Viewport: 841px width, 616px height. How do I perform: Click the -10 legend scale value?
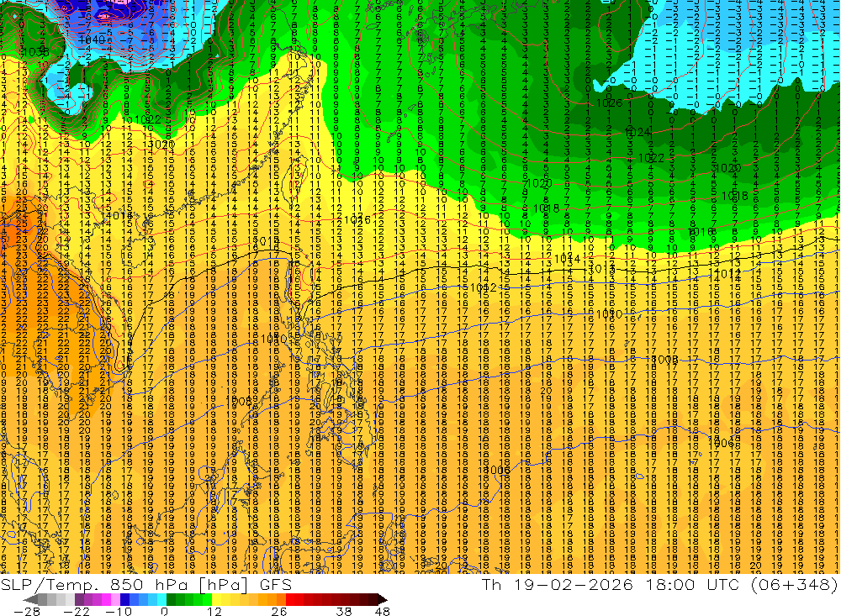(x=119, y=611)
